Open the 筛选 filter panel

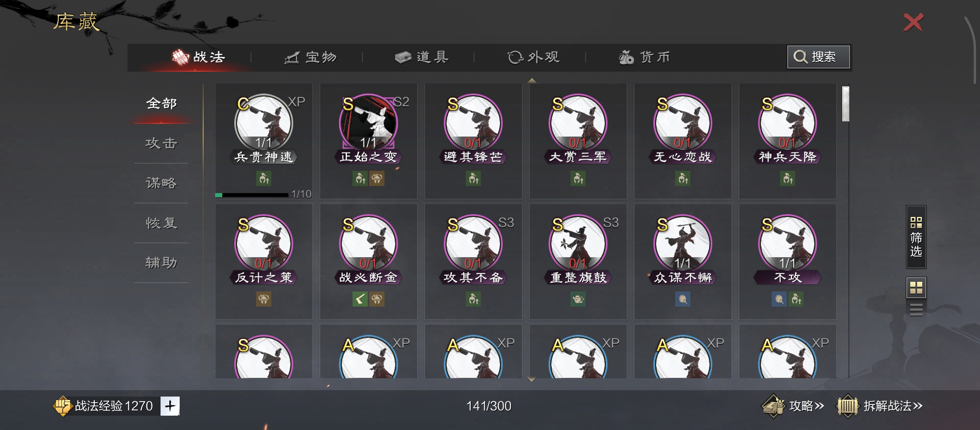916,237
